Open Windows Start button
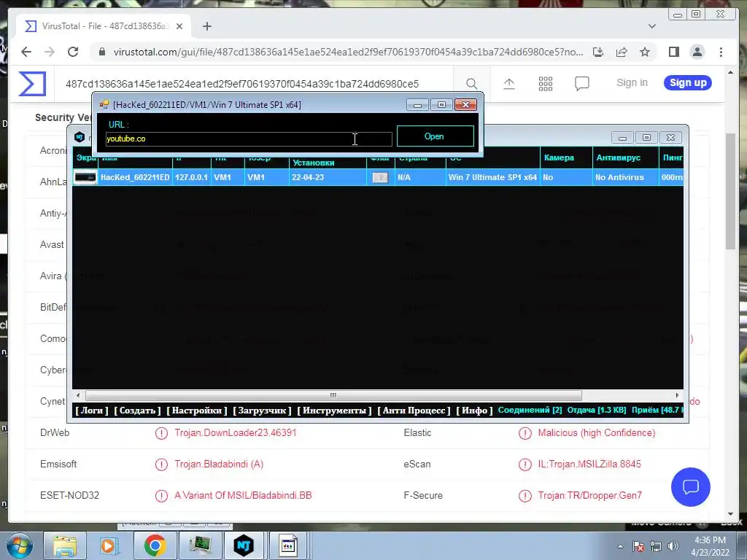The width and height of the screenshot is (747, 560). 20,545
